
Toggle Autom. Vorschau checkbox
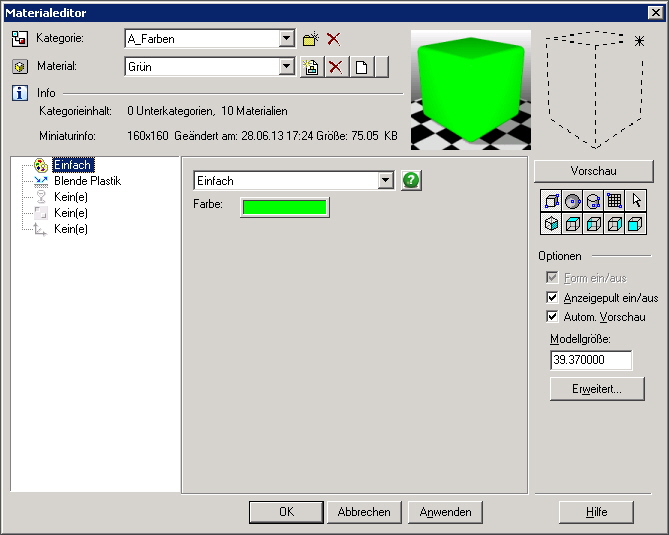click(552, 317)
